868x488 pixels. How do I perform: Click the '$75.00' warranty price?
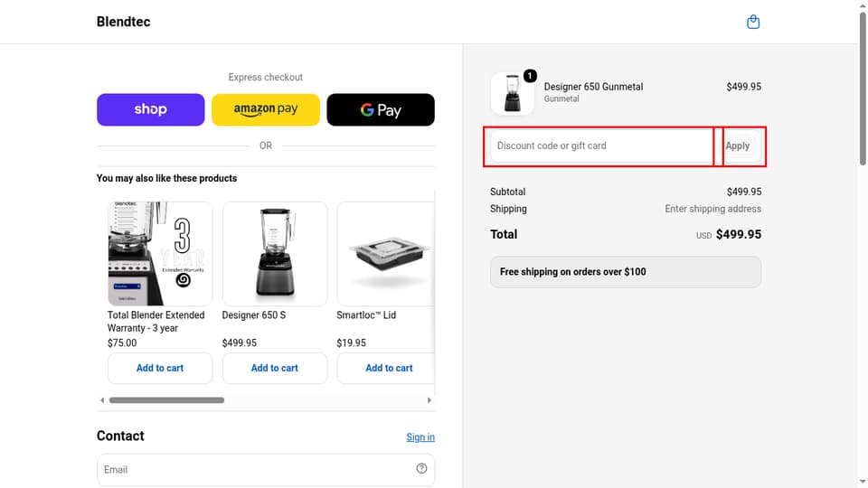pyautogui.click(x=122, y=343)
